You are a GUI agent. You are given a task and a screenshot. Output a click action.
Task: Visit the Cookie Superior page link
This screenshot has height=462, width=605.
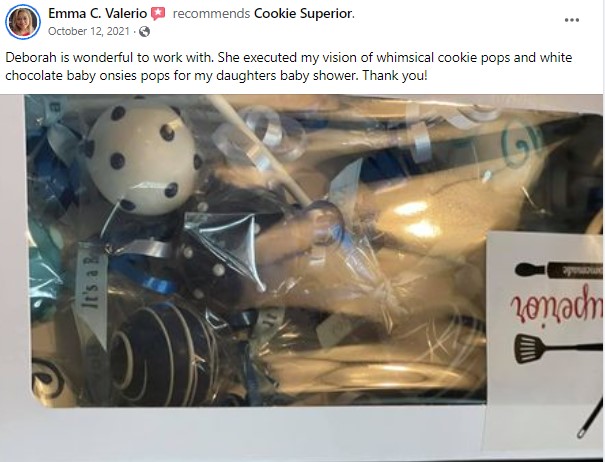coord(303,14)
